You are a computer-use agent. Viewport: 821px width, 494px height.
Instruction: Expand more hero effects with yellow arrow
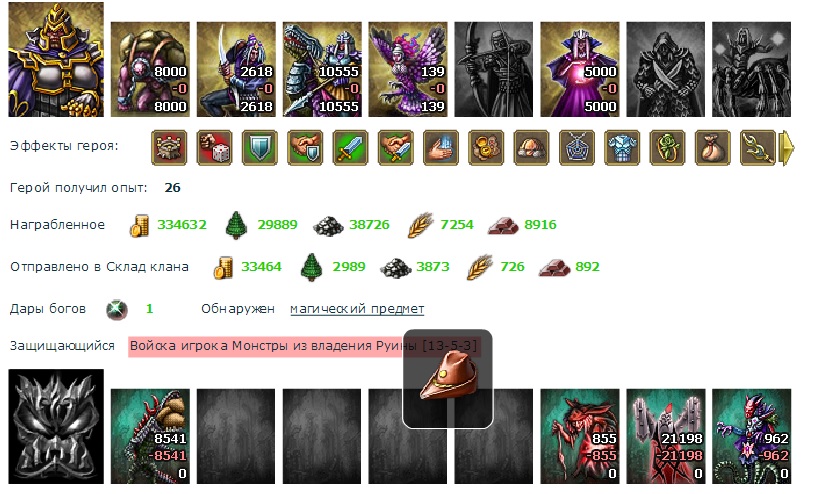click(787, 148)
